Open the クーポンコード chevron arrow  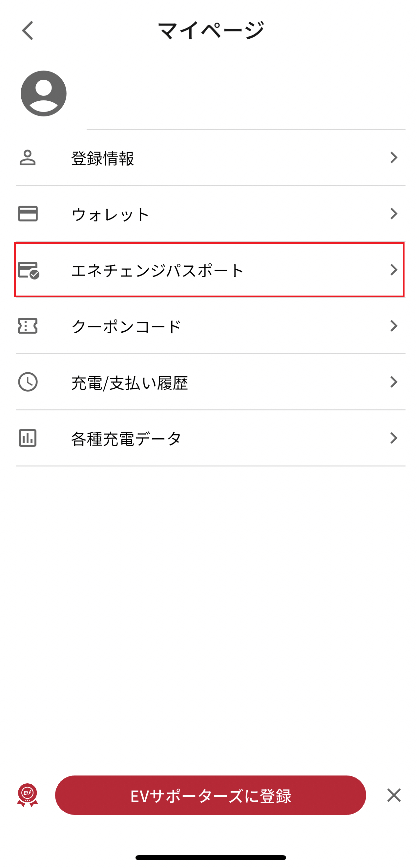(393, 326)
